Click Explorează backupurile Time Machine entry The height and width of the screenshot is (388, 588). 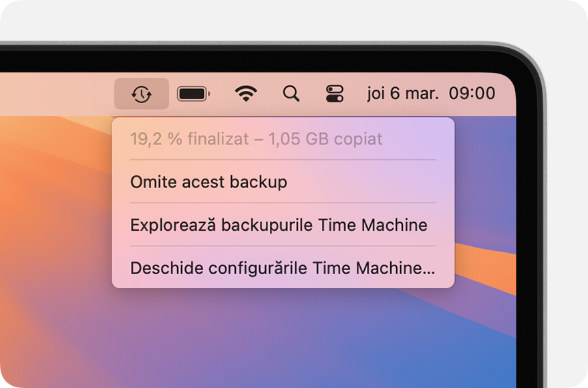tap(279, 225)
